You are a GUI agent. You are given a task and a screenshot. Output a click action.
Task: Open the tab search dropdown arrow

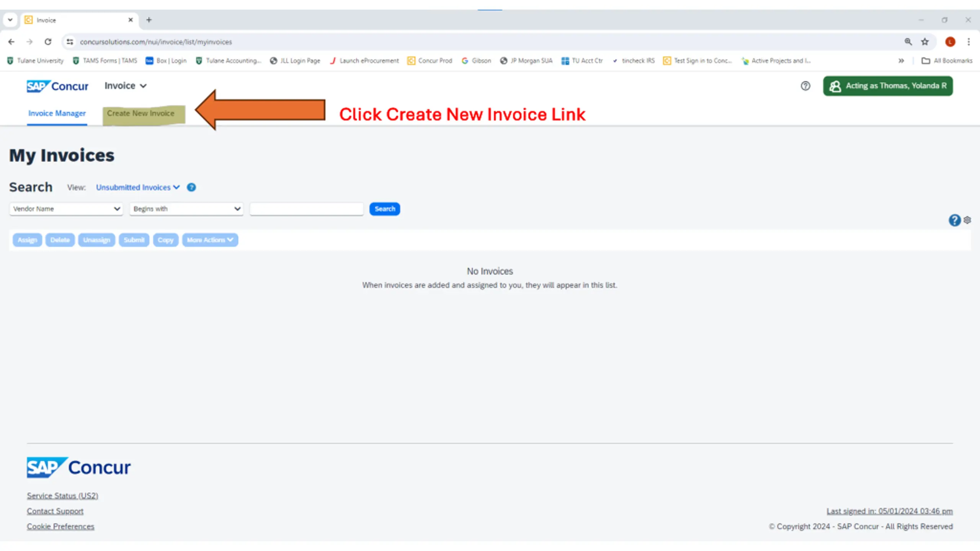point(10,20)
